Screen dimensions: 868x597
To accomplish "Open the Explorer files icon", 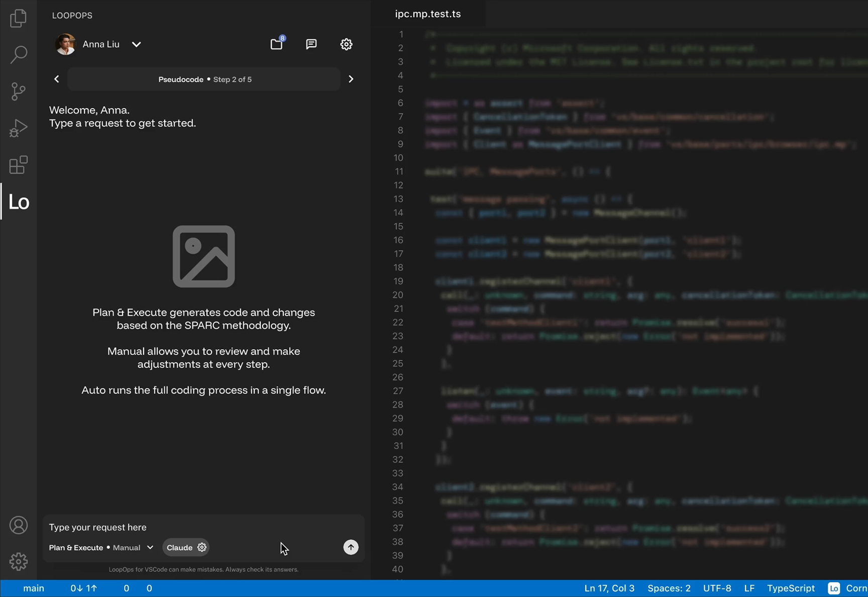I will [x=18, y=18].
